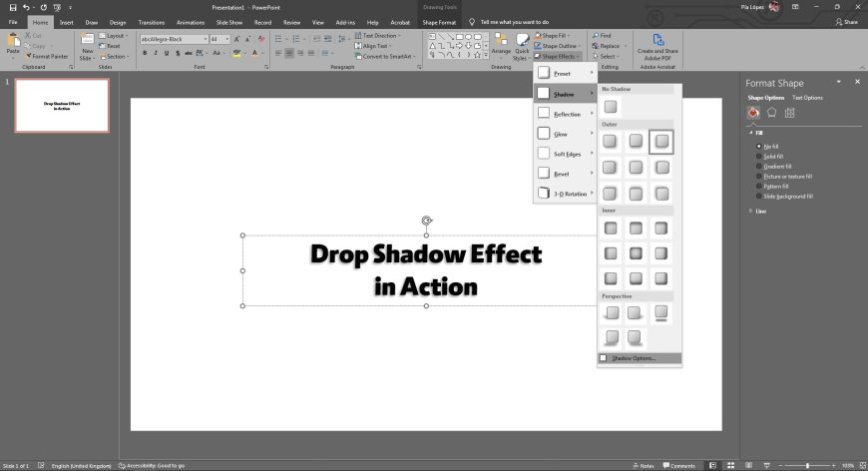Toggle Underline formatting
Viewport: 868px width, 471px height.
click(x=166, y=53)
